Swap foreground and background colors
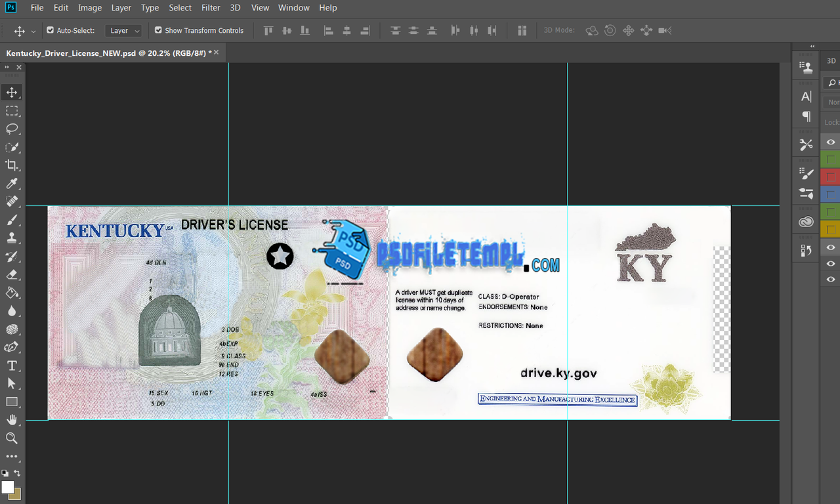Image resolution: width=840 pixels, height=504 pixels. point(18,473)
